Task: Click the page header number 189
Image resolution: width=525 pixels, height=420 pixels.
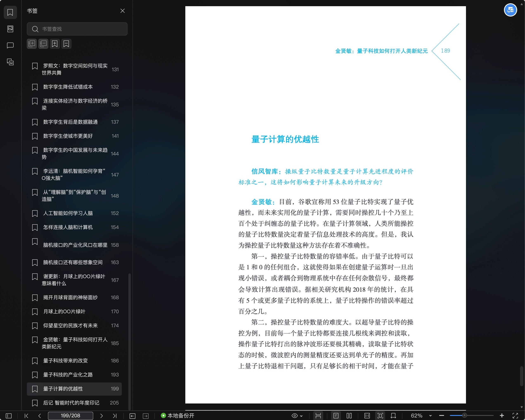Action: [x=445, y=51]
